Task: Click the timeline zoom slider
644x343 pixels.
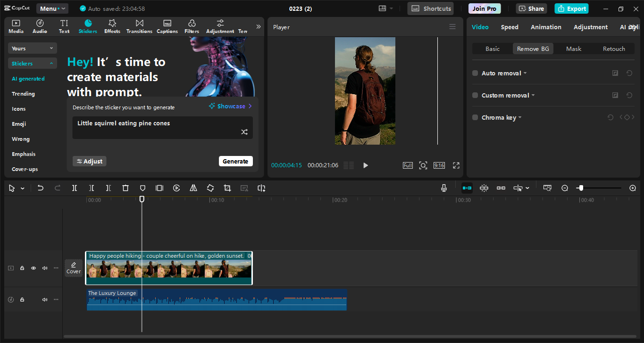Action: tap(581, 188)
